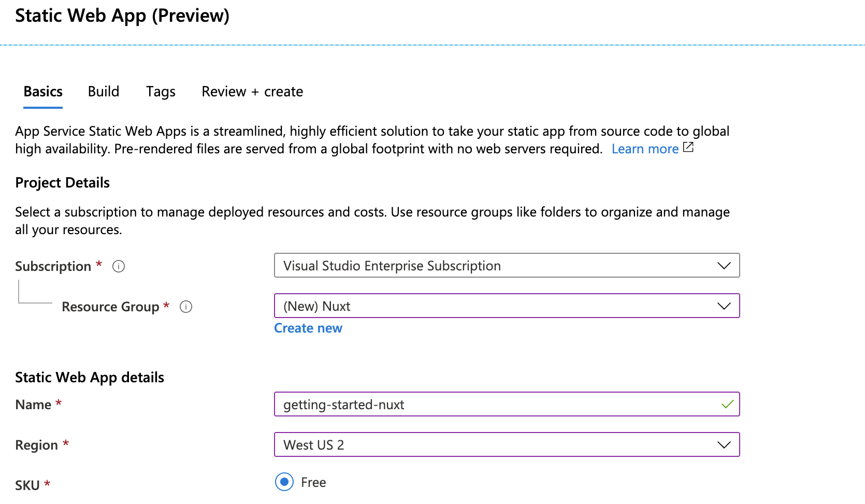Click the Learn more link
The image size is (865, 504).
pyautogui.click(x=645, y=149)
